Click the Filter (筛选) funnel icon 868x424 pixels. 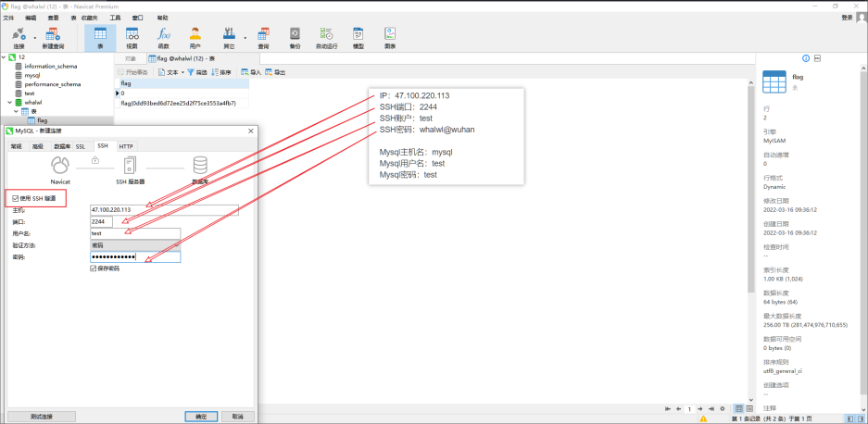[x=191, y=72]
